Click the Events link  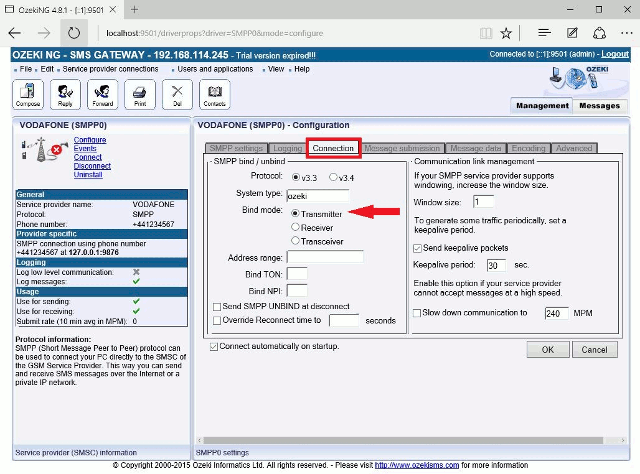pos(85,148)
